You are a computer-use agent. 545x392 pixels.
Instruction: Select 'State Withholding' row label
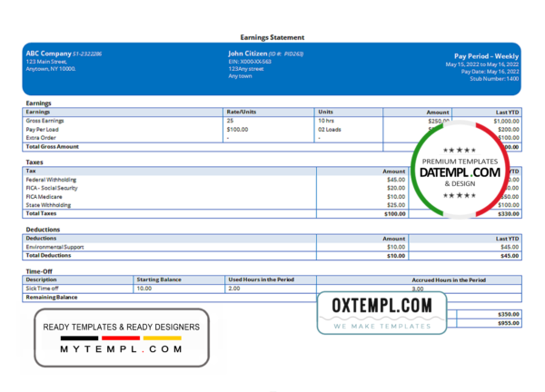48,205
